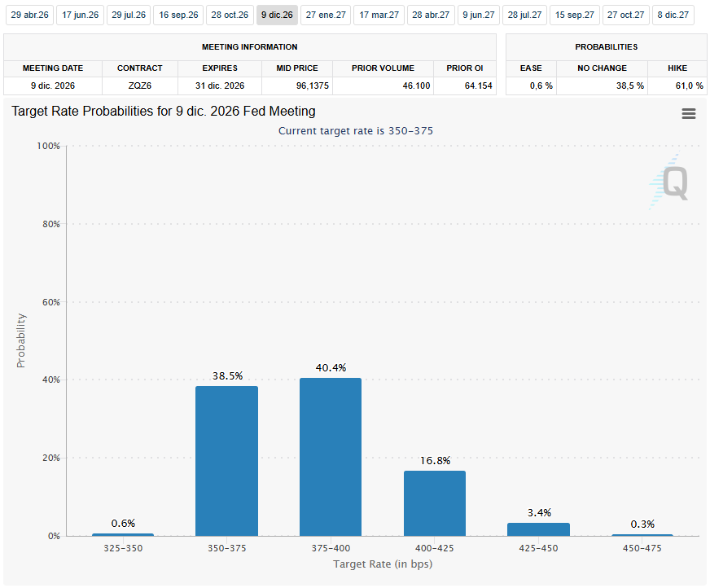Switch to the 17 jun.26 meeting tab
The image size is (710, 588).
[x=79, y=15]
